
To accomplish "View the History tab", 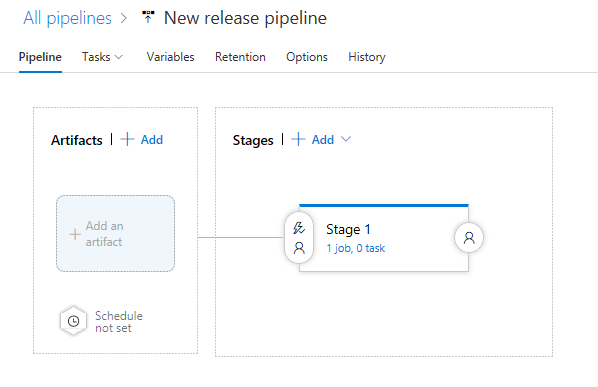I will [367, 57].
